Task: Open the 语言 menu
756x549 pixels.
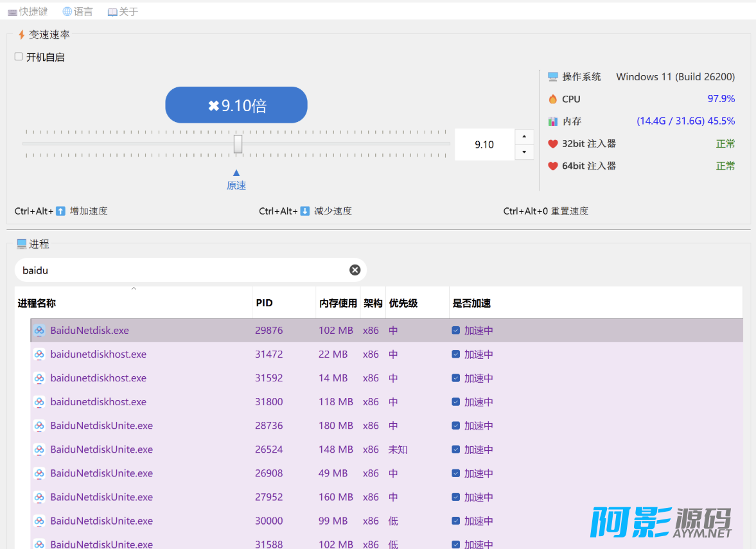Action: (77, 12)
